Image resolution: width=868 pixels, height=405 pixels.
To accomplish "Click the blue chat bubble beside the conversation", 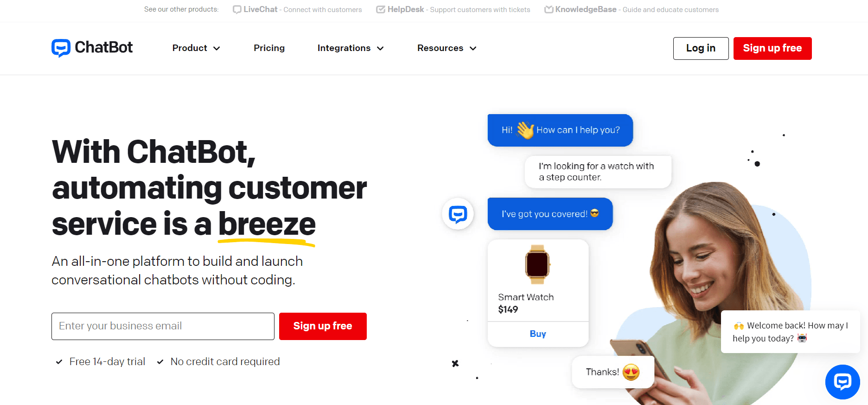I will coord(457,214).
